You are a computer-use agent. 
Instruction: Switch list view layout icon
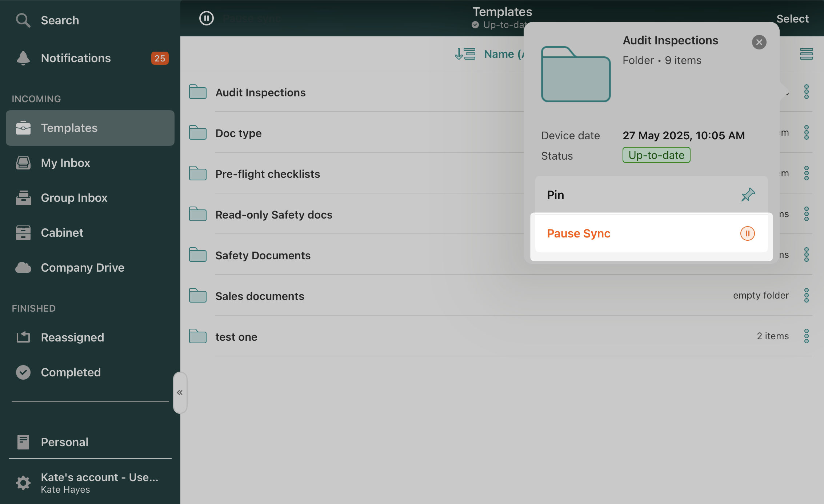pyautogui.click(x=806, y=54)
